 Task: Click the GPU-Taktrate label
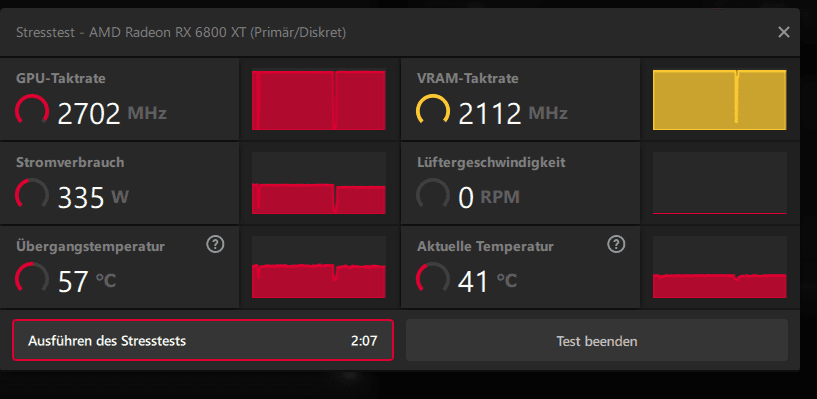click(61, 79)
